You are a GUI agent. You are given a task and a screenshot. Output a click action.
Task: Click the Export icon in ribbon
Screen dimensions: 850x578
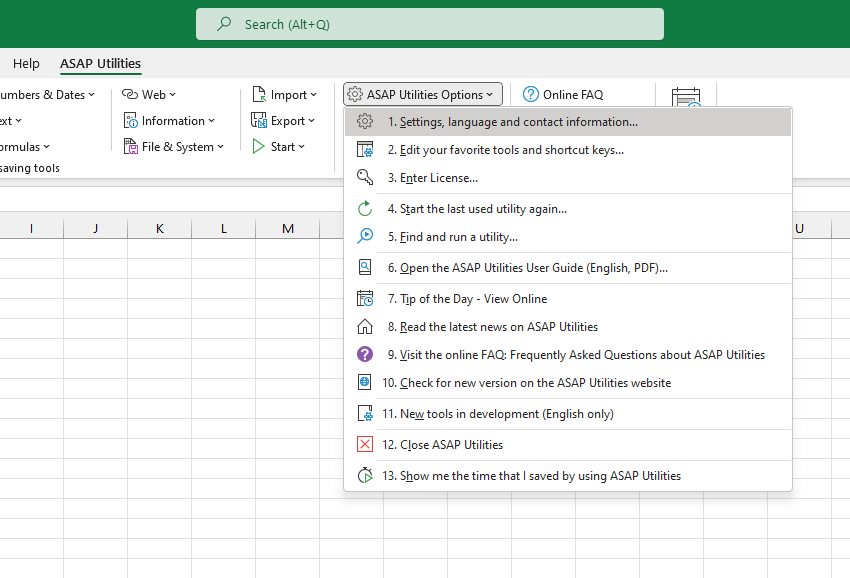(x=259, y=120)
